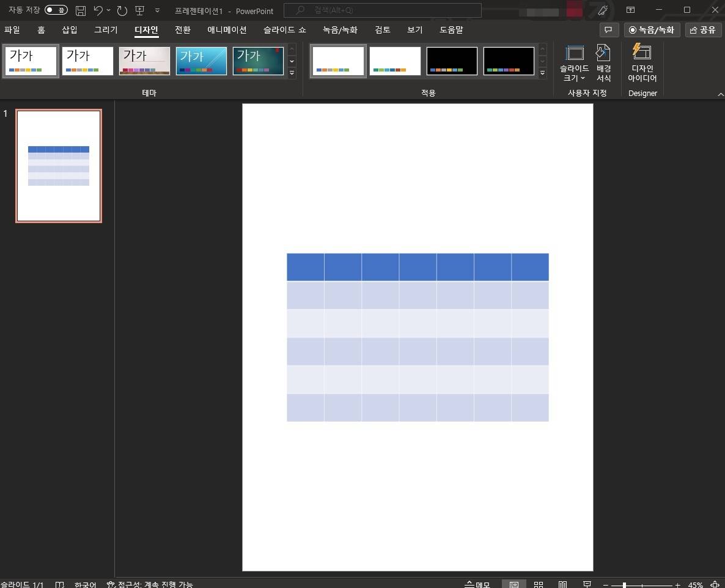Switch to the 그리기 tab
This screenshot has width=725, height=588.
pyautogui.click(x=106, y=30)
